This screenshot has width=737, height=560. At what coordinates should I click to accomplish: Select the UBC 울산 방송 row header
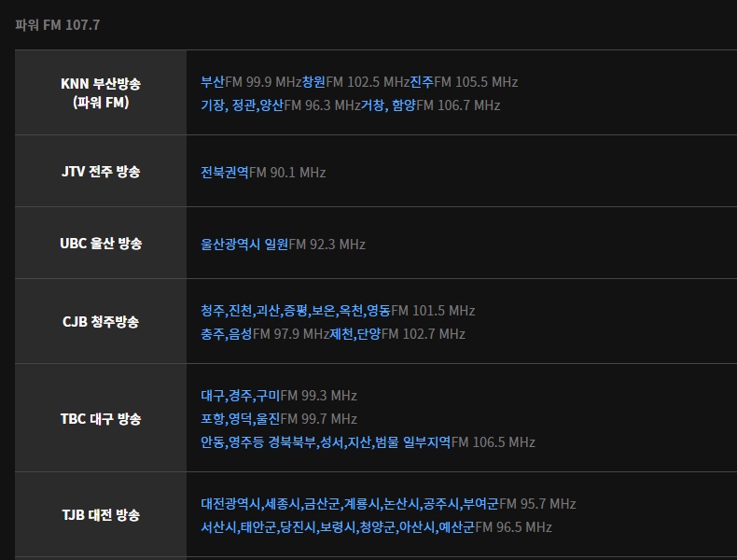point(101,243)
